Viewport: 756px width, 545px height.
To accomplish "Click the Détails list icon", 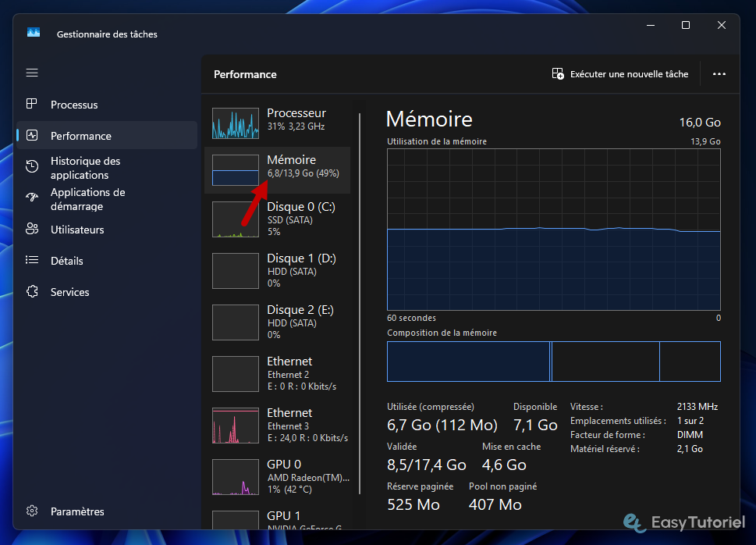I will (x=32, y=261).
